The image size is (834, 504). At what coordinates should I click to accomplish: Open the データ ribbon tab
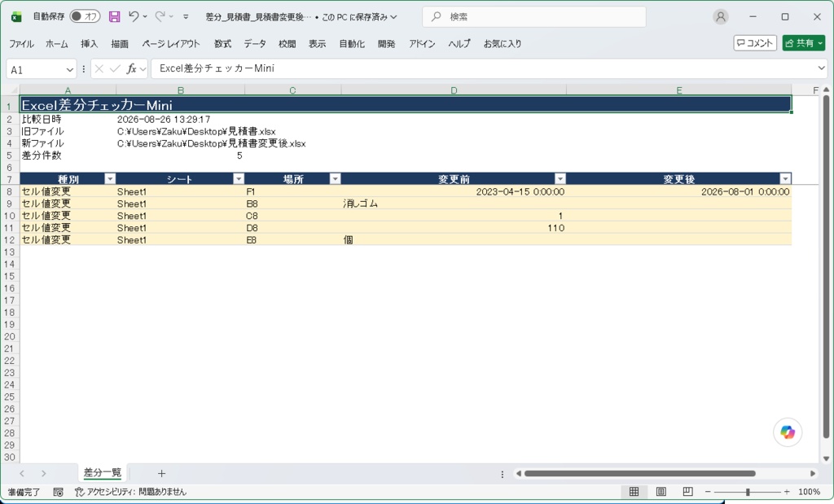point(255,44)
